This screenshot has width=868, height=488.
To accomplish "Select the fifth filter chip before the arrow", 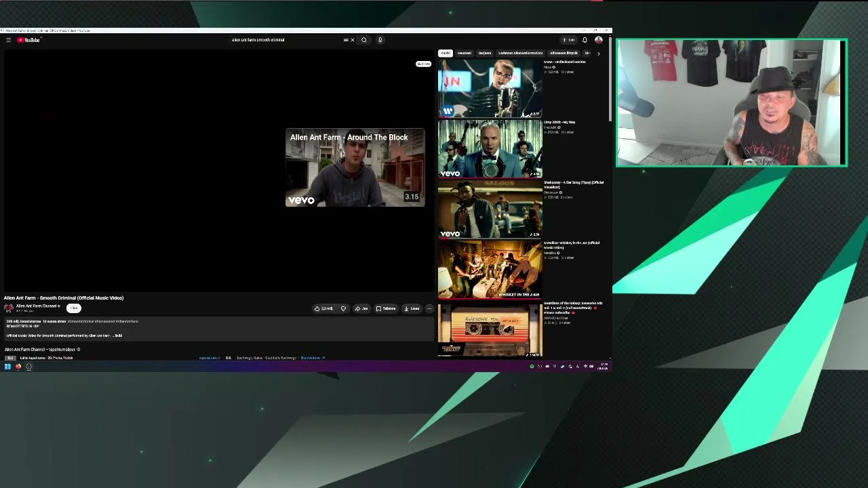I will coord(564,53).
